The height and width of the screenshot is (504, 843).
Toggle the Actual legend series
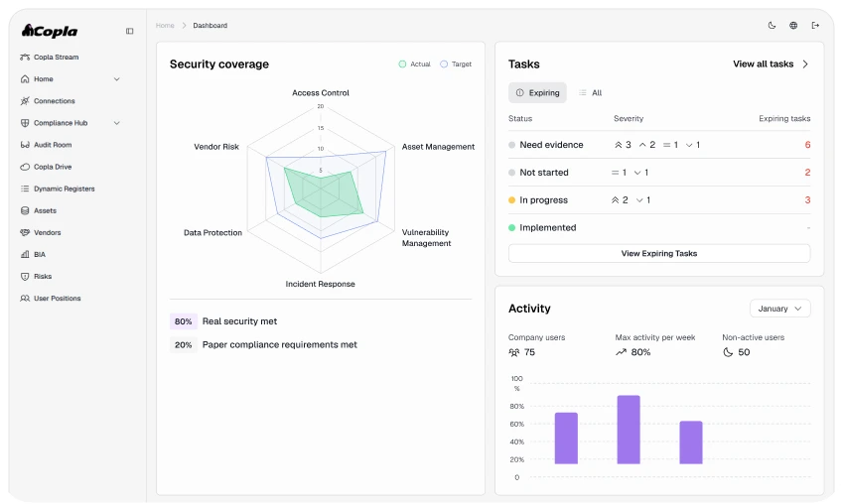(414, 63)
